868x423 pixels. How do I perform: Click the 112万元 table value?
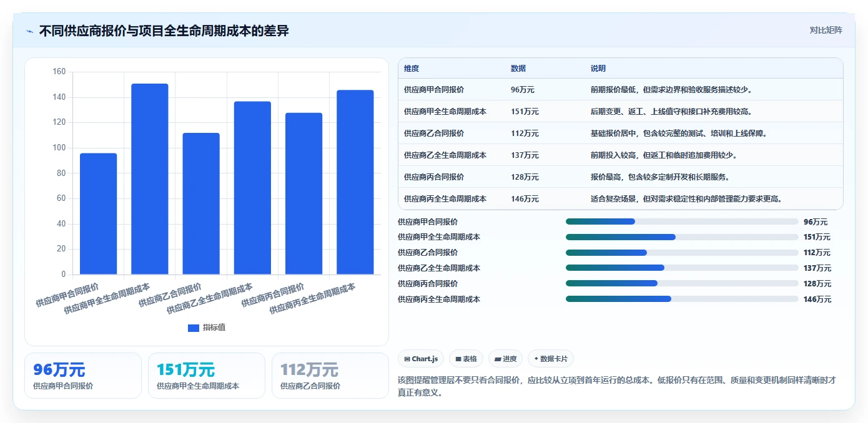click(x=525, y=134)
